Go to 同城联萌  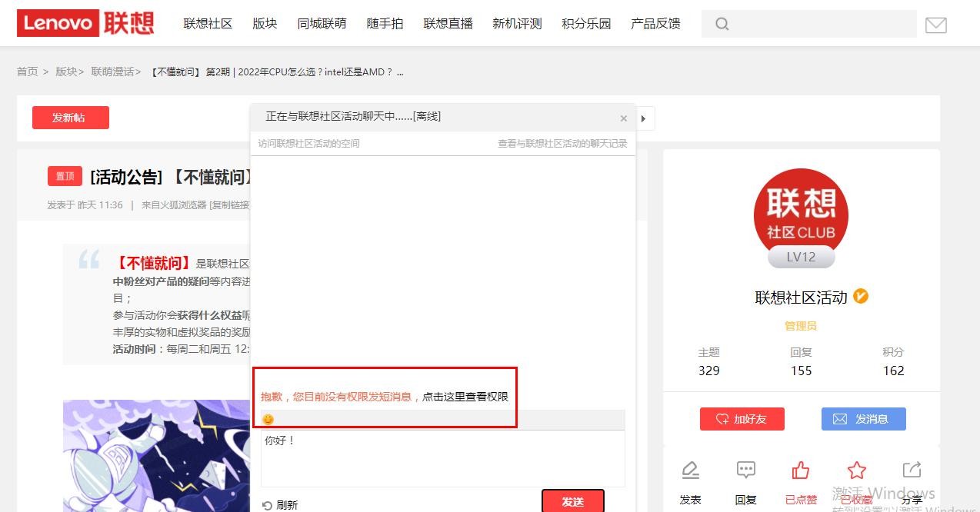click(322, 24)
